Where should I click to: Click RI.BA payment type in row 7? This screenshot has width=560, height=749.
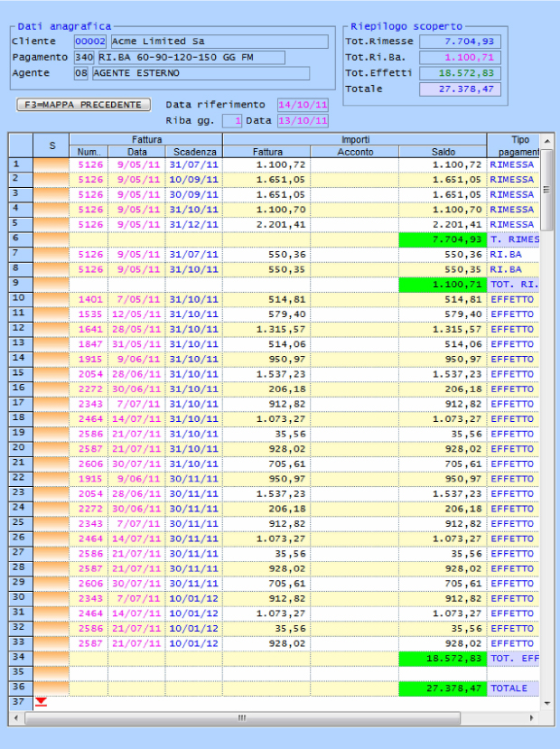pyautogui.click(x=506, y=255)
